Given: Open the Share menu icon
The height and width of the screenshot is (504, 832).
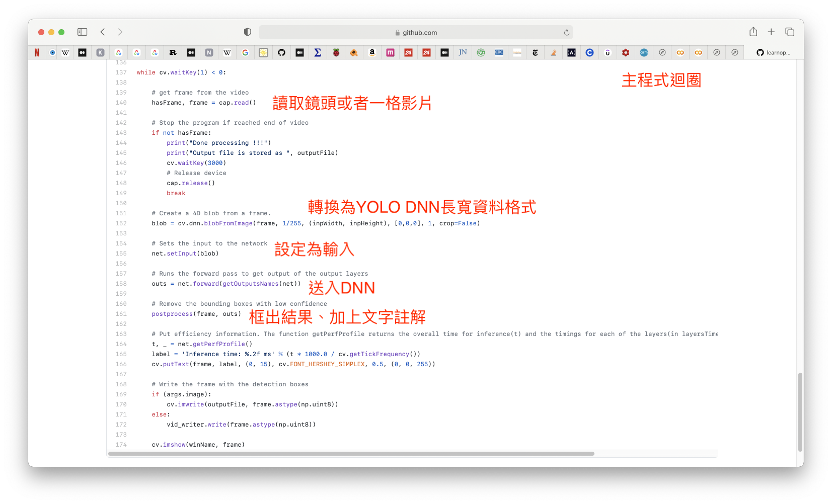Looking at the screenshot, I should pos(753,32).
